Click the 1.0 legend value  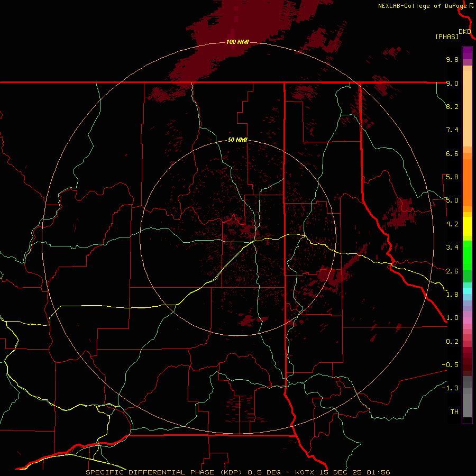[x=452, y=318]
